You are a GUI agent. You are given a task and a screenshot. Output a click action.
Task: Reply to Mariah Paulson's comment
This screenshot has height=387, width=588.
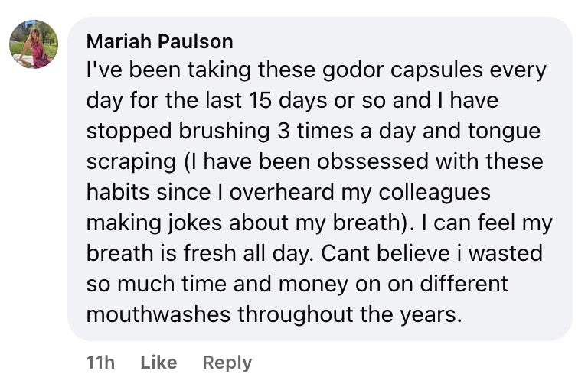tap(227, 362)
